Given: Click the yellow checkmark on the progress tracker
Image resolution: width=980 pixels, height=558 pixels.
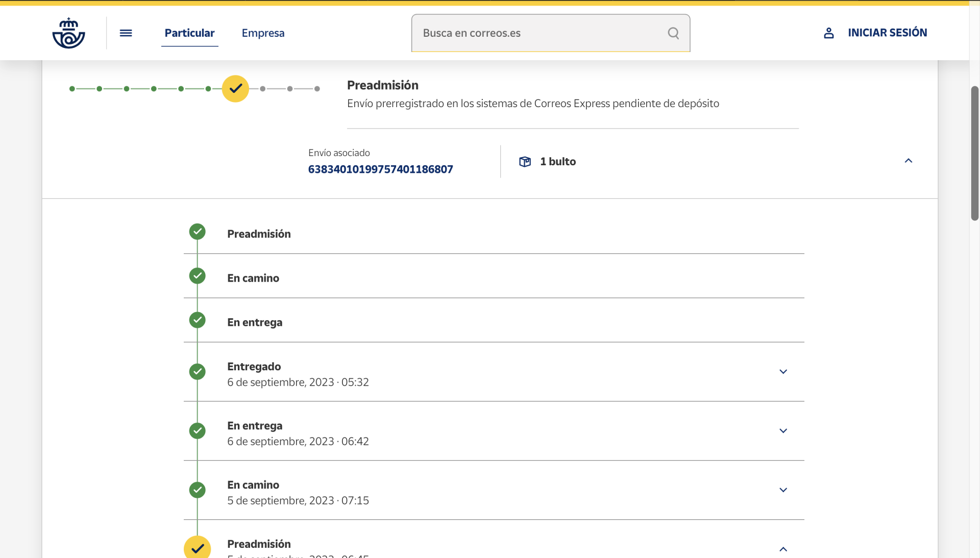Looking at the screenshot, I should click(x=235, y=88).
